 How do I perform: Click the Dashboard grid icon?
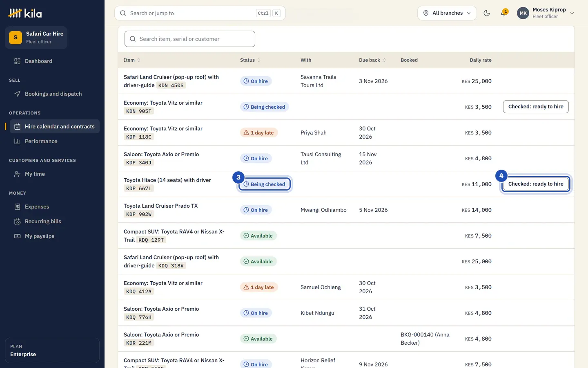[17, 61]
